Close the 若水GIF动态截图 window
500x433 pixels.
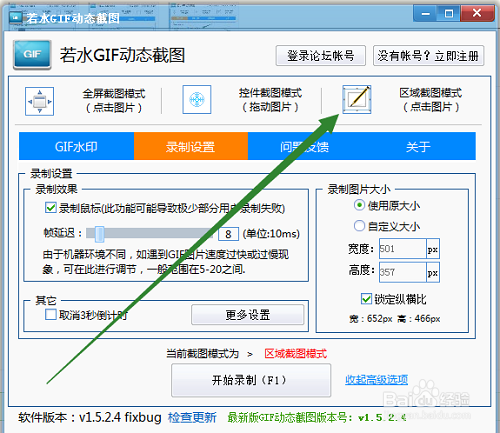(x=477, y=14)
